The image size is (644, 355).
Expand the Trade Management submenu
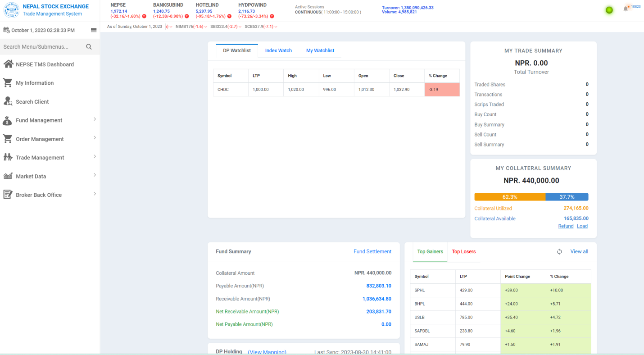pos(95,156)
